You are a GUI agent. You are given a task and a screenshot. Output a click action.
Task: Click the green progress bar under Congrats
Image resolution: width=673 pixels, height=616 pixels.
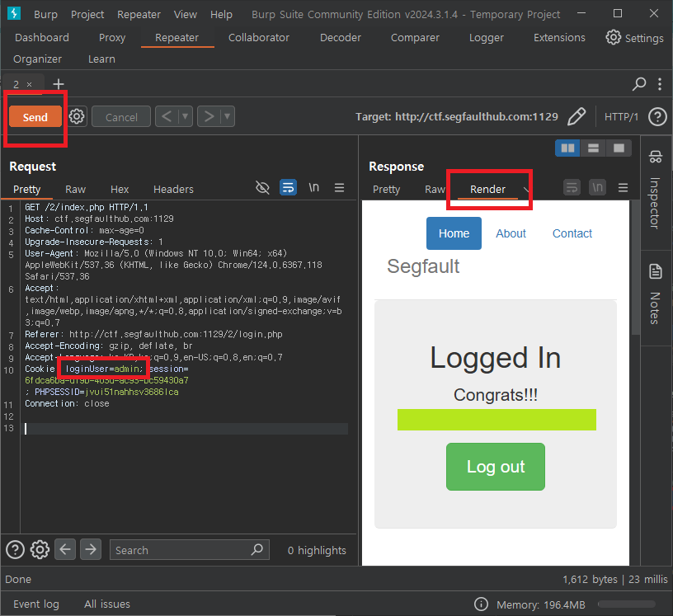click(496, 420)
